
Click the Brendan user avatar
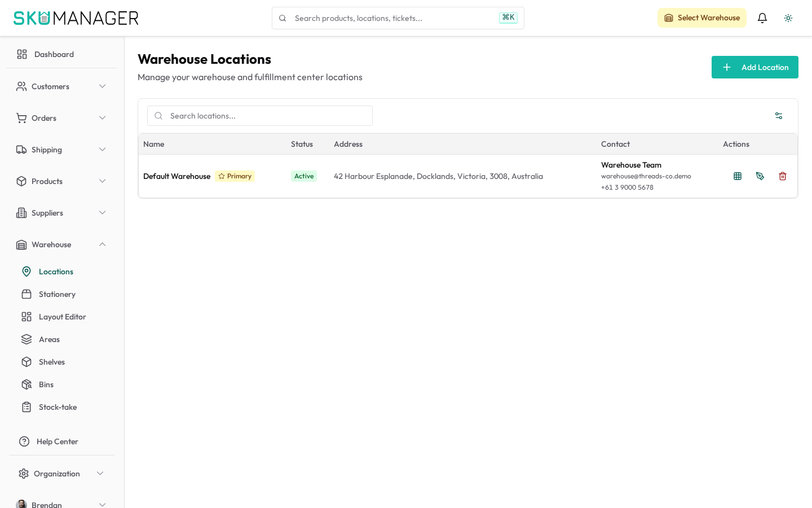pos(21,504)
